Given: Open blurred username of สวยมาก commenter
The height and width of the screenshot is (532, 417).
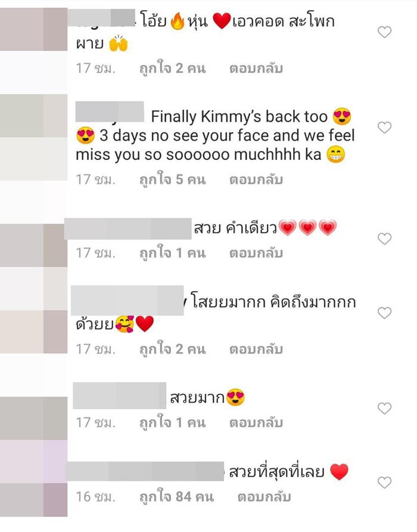Looking at the screenshot, I should pyautogui.click(x=119, y=395).
